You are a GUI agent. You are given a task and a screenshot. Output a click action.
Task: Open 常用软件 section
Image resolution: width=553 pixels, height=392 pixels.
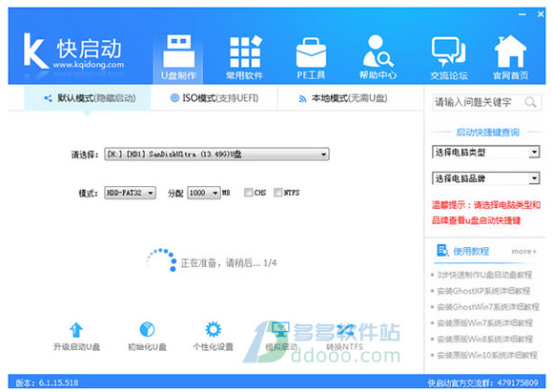click(x=245, y=57)
